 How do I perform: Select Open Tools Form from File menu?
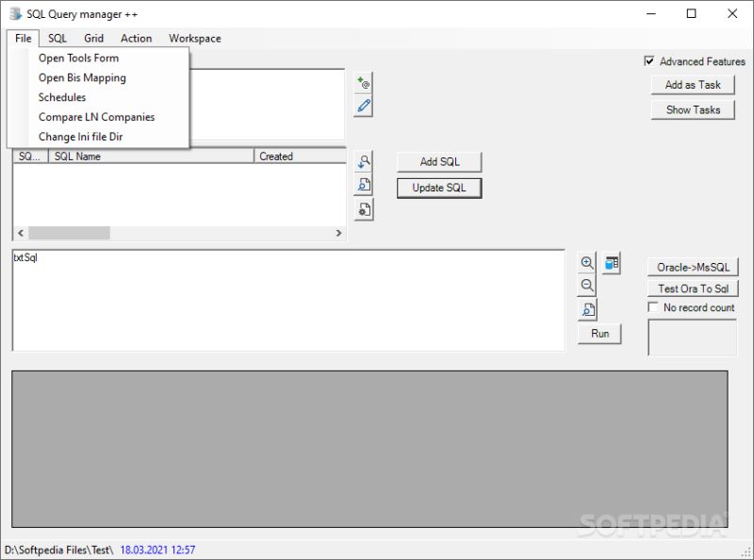(77, 58)
